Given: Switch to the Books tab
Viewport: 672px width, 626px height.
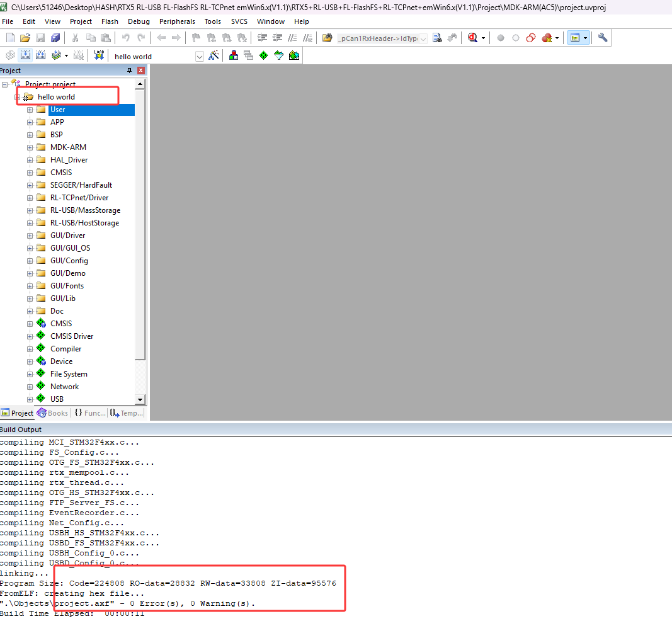Looking at the screenshot, I should tap(53, 413).
